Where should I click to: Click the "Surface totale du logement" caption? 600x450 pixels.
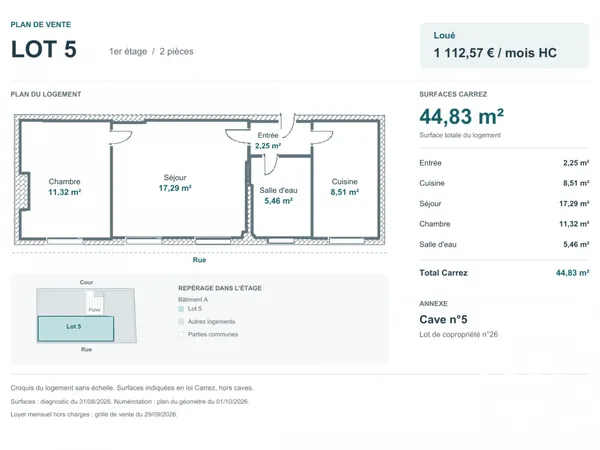click(x=460, y=135)
